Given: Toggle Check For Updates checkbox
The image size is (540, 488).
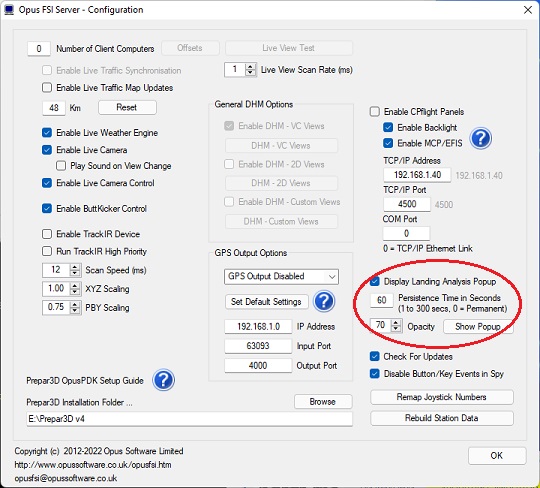Looking at the screenshot, I should pos(375,356).
